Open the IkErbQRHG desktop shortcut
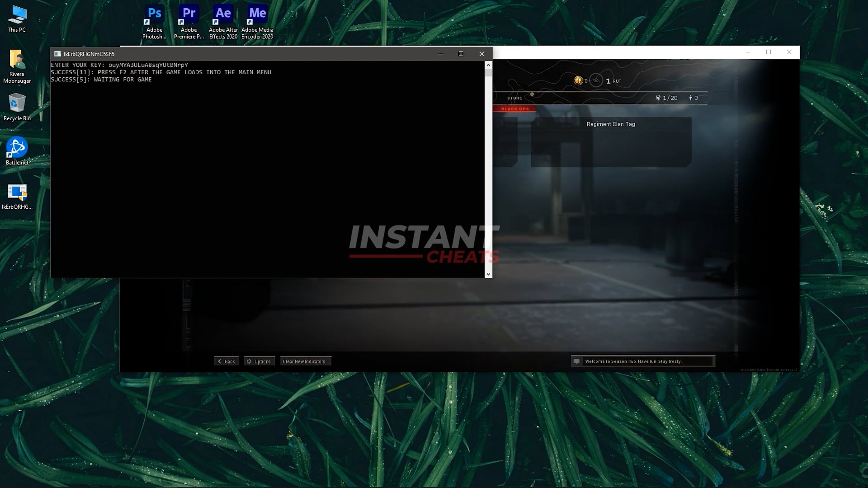The image size is (868, 488). tap(17, 192)
